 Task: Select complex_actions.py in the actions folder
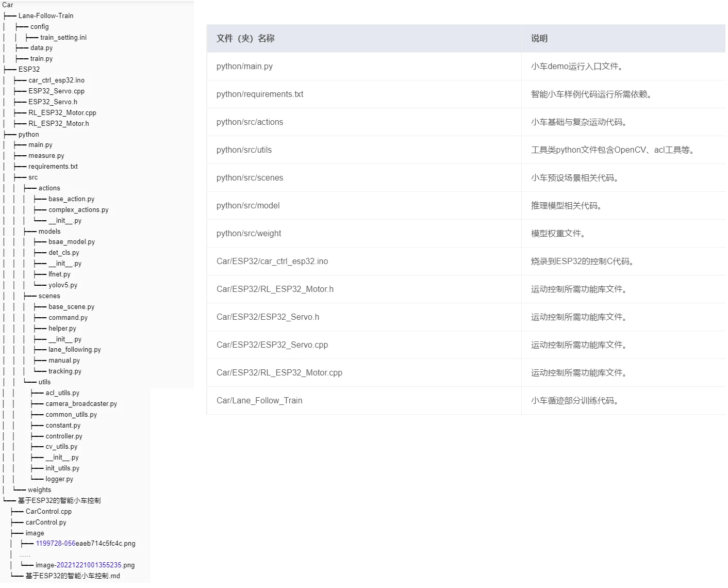click(x=78, y=209)
